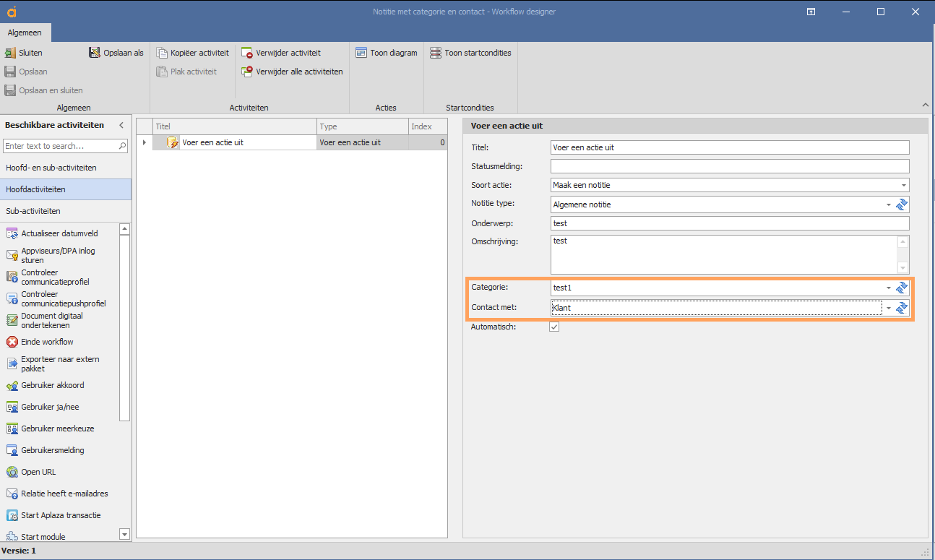Select the Actualiseer datumveld activity icon

point(12,233)
